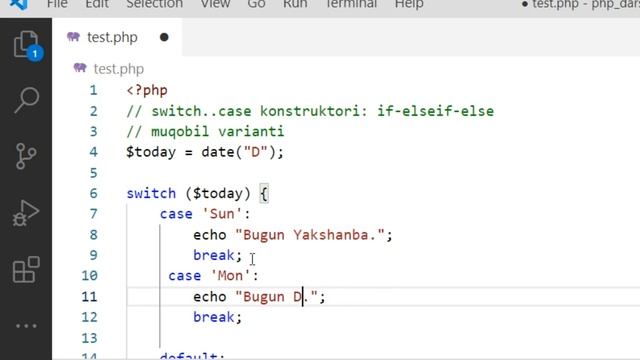
Task: Open the Terminal menu
Action: click(x=351, y=4)
